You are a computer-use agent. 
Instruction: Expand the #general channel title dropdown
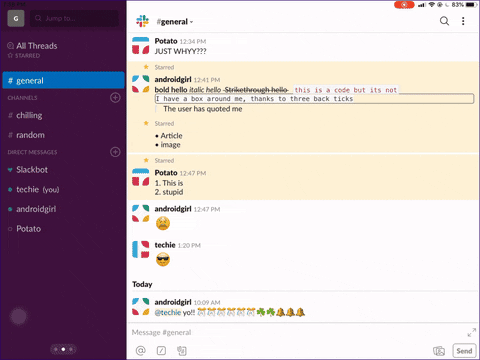175,22
